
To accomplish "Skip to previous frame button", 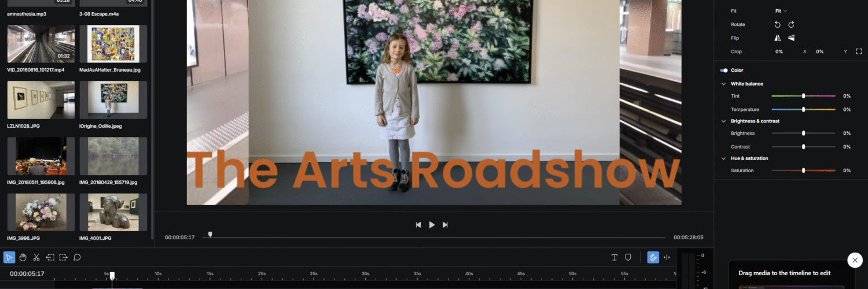I will pos(418,225).
